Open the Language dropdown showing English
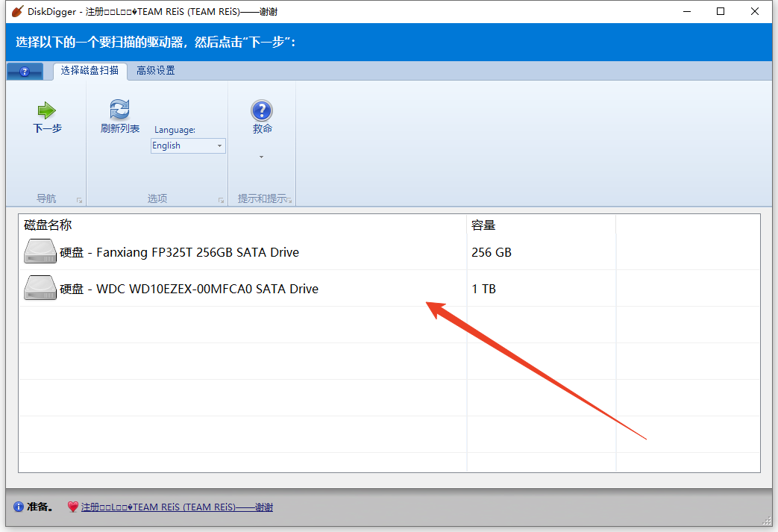 click(x=188, y=145)
